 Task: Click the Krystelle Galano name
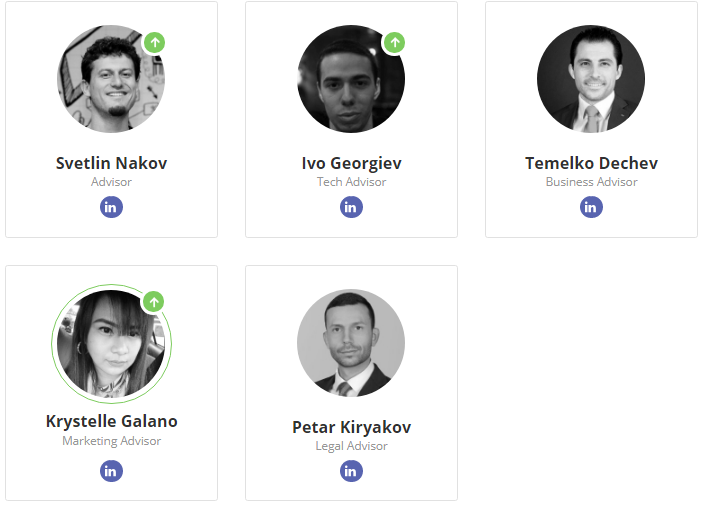tap(111, 421)
